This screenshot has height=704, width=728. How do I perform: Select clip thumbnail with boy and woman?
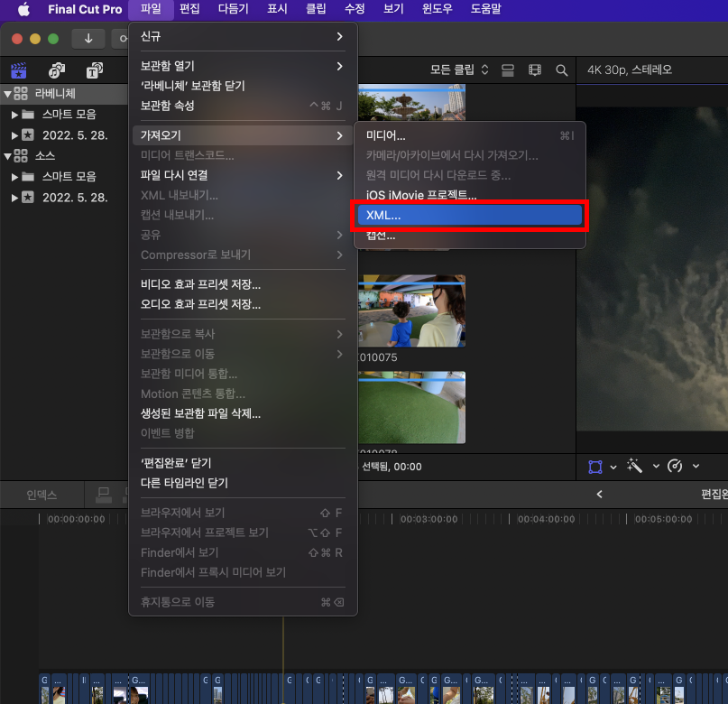point(411,310)
